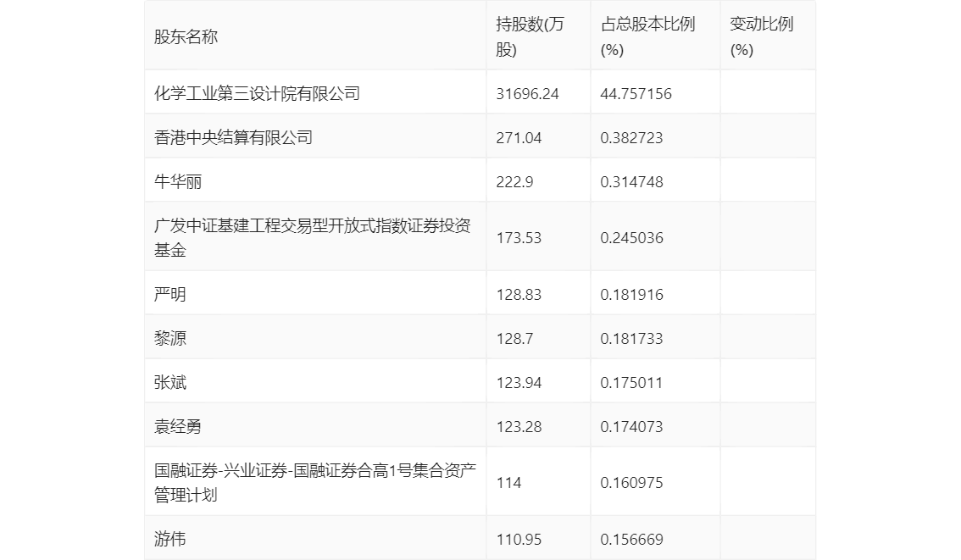Click the 股东名称 column header
This screenshot has width=961, height=560.
[186, 36]
